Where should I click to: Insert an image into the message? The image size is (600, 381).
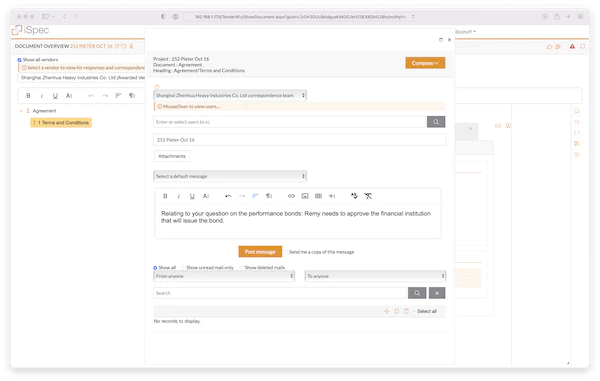[305, 196]
